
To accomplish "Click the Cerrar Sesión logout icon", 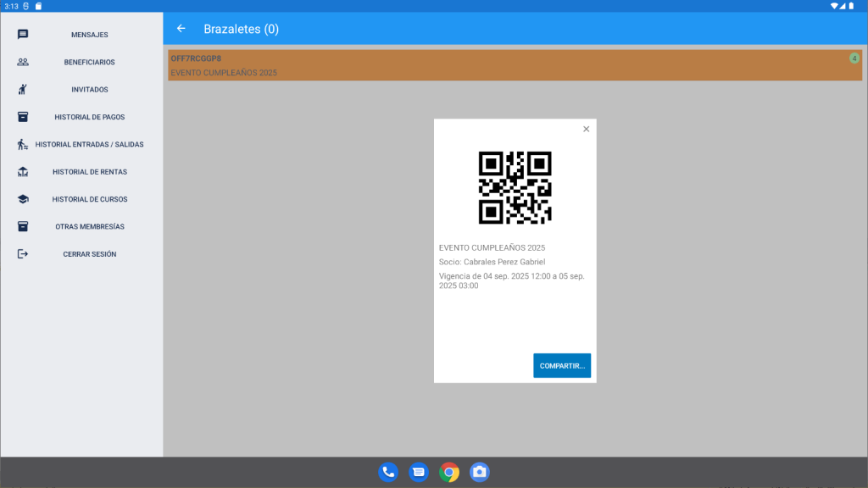I will pos(23,254).
